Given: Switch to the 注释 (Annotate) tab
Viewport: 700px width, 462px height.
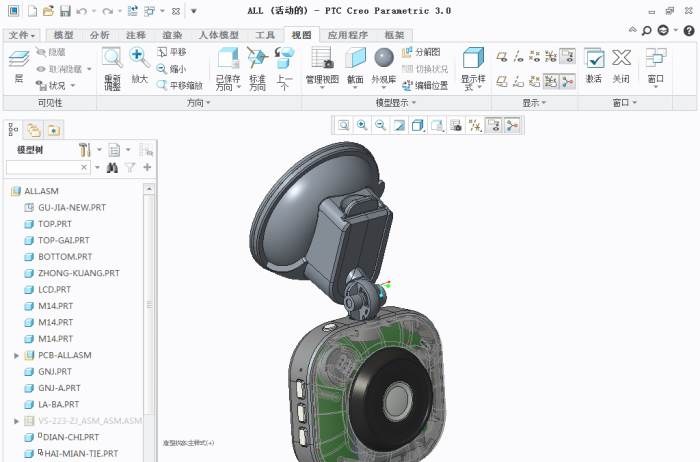Looking at the screenshot, I should coord(136,35).
